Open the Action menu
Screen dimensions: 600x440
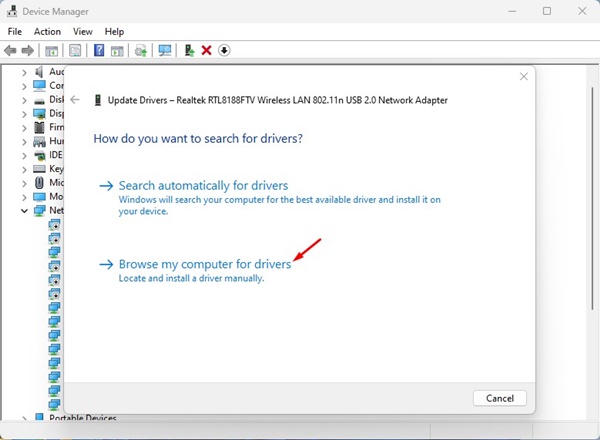coord(47,31)
